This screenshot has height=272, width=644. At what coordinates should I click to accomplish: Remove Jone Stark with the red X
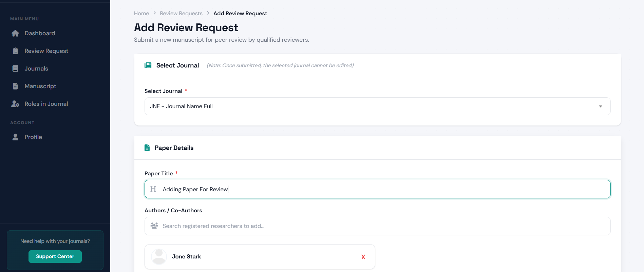[x=363, y=257]
